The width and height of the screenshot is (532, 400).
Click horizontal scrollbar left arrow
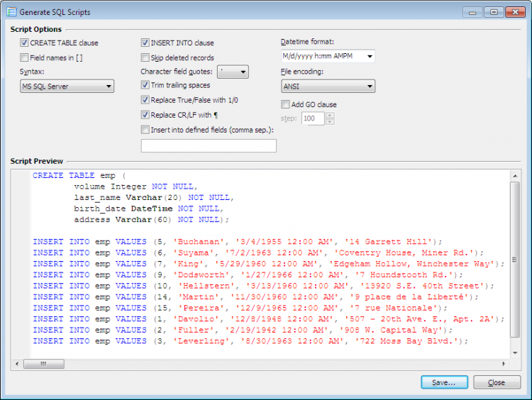17,364
